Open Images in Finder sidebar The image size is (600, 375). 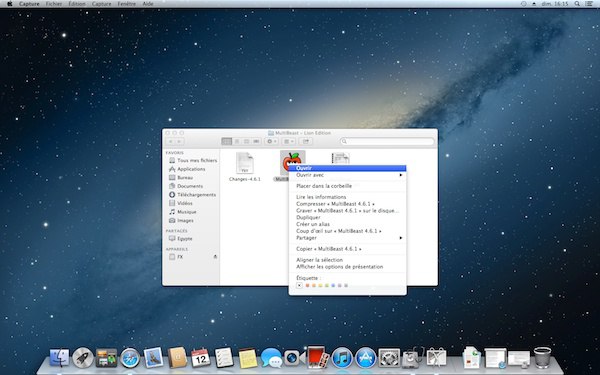(x=182, y=220)
